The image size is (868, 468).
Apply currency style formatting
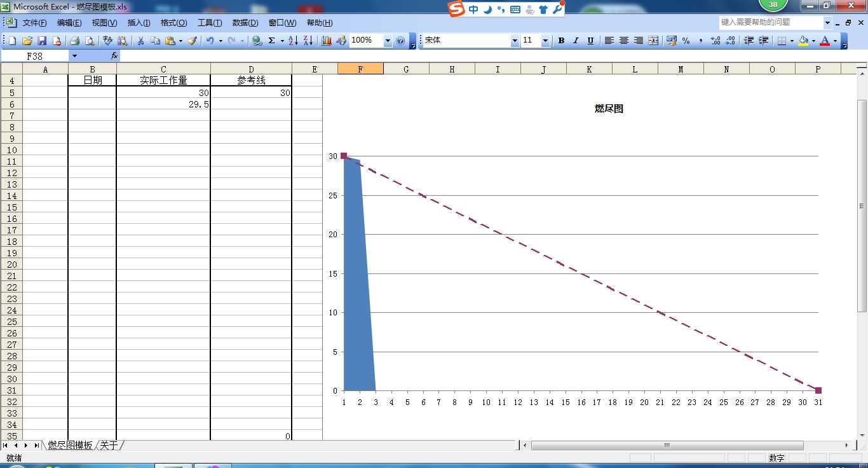point(672,41)
